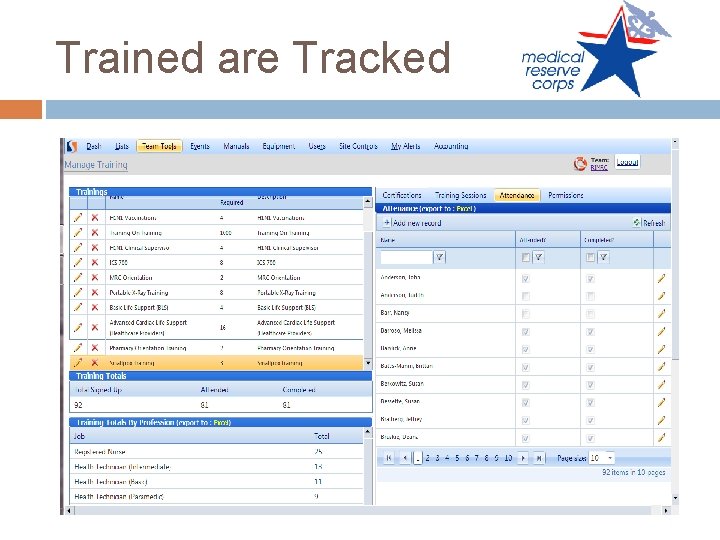Toggle Attended checkbox for Bernette, Susan
This screenshot has width=720, height=540.
(526, 403)
